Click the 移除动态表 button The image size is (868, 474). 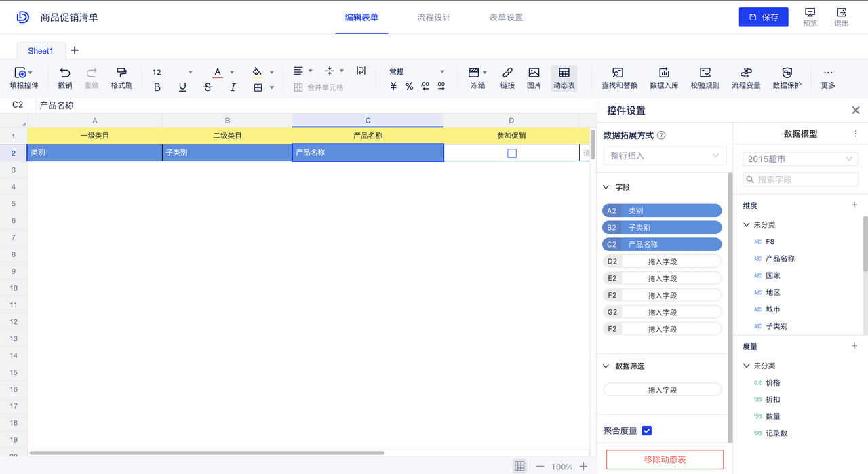(x=664, y=460)
